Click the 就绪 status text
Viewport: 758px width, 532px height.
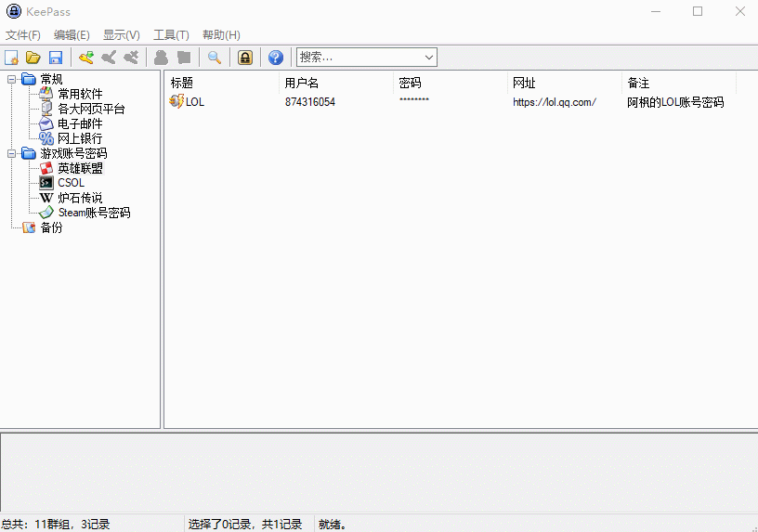pos(333,525)
